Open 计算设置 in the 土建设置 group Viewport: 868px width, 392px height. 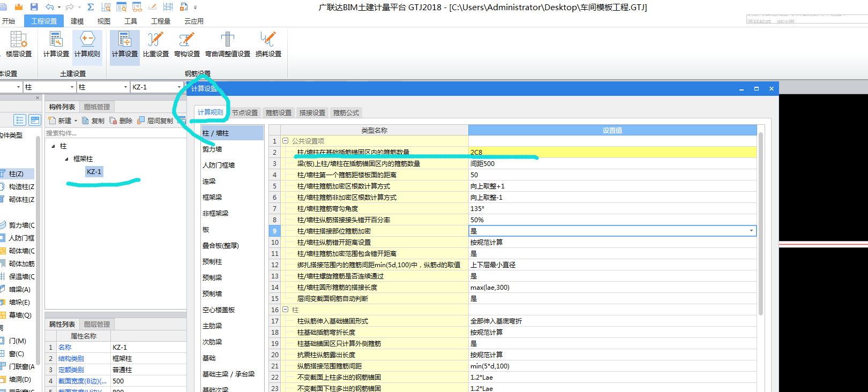tap(56, 44)
